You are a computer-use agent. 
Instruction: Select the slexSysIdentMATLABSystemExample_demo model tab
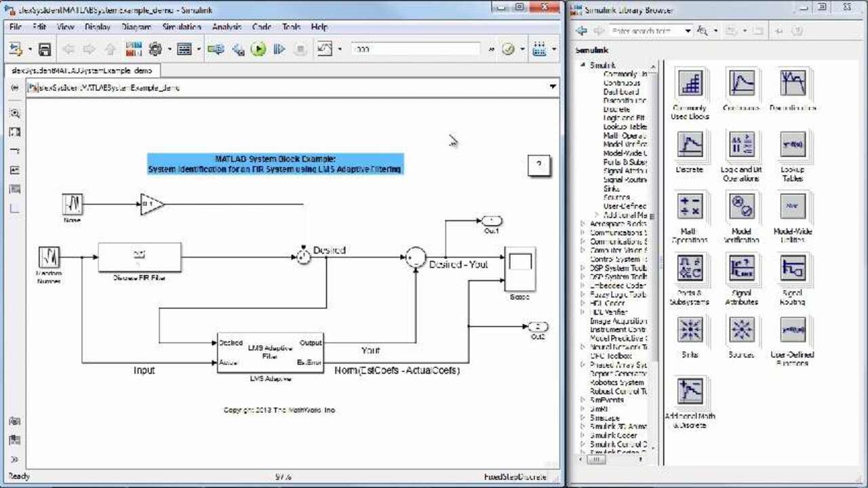pyautogui.click(x=82, y=70)
